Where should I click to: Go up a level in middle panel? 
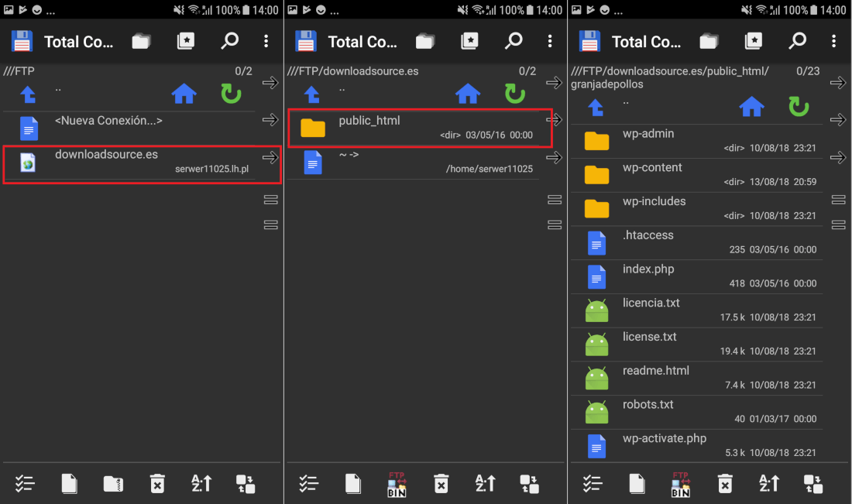click(312, 94)
